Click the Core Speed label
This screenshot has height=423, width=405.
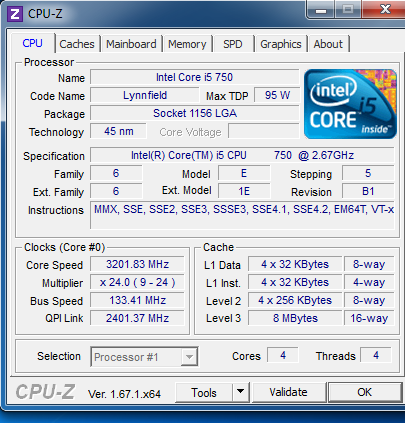tap(54, 265)
